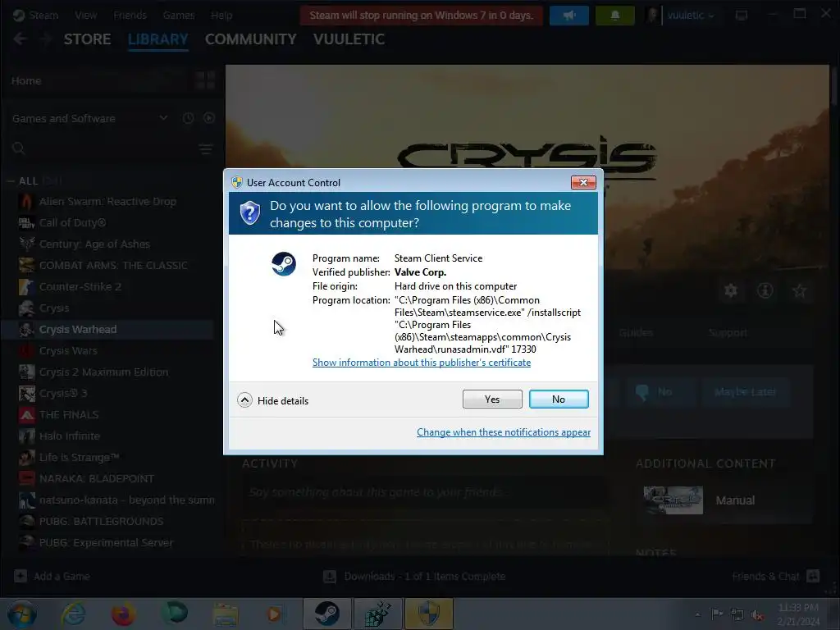The width and height of the screenshot is (840, 630).
Task: Open File Explorer folder from taskbar
Action: point(225,614)
